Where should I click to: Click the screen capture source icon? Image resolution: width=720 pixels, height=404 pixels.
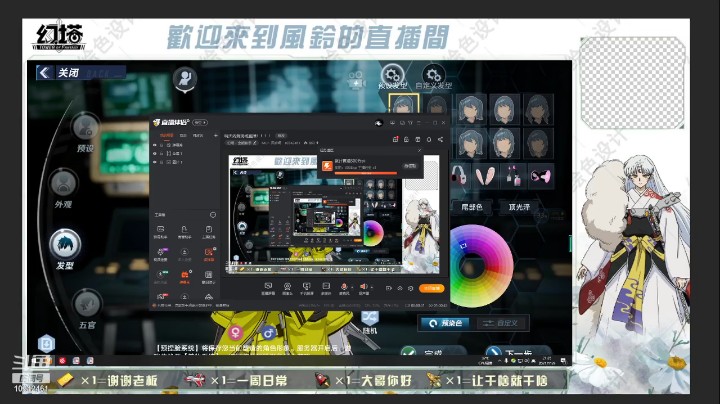[x=268, y=288]
